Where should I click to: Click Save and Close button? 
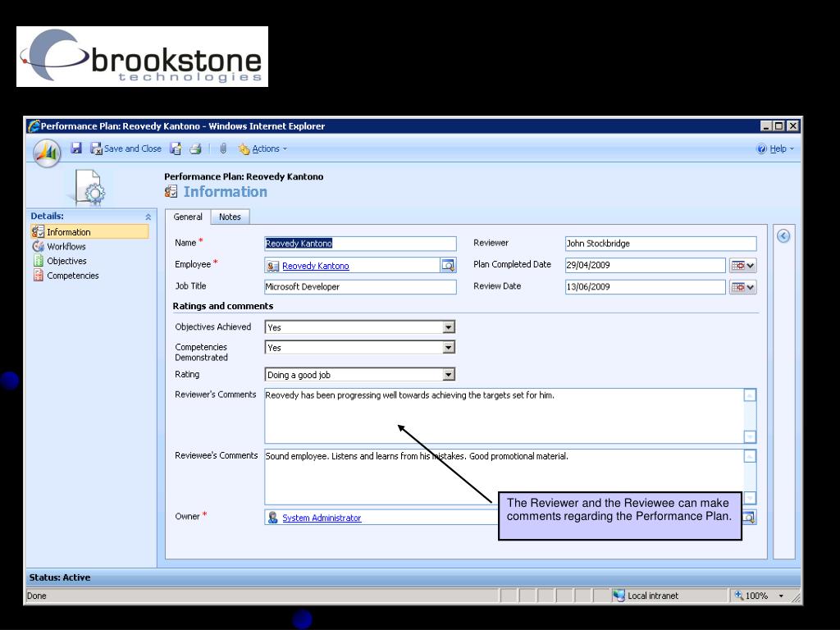coord(126,148)
